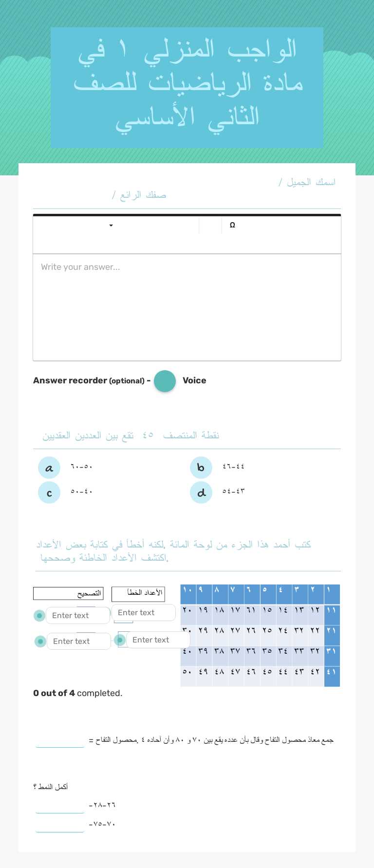The height and width of the screenshot is (868, 374).
Task: Toggle the teal dot beside the first التصحيح text box
Action: pos(39,615)
